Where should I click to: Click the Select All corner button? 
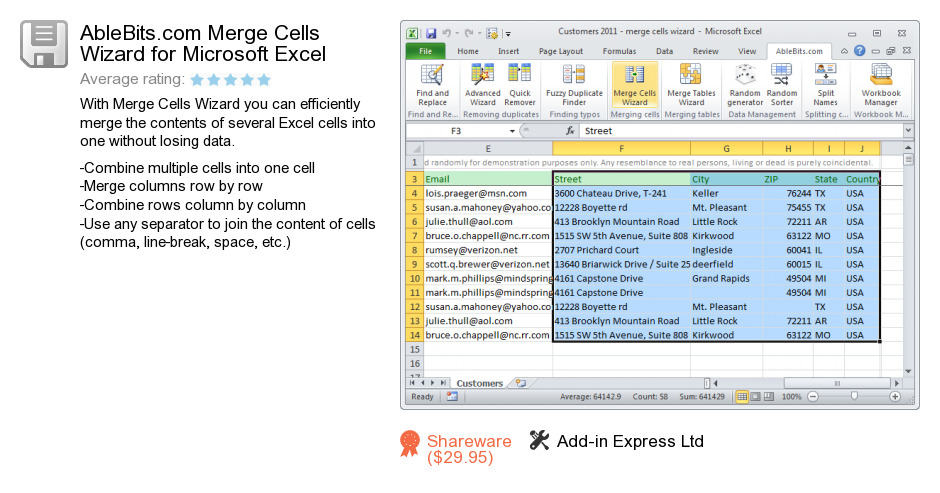[415, 148]
